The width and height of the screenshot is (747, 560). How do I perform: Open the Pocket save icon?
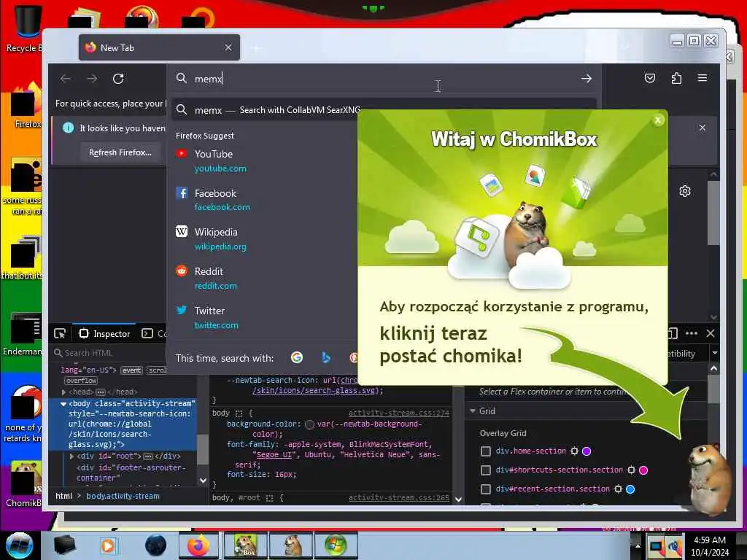650,78
